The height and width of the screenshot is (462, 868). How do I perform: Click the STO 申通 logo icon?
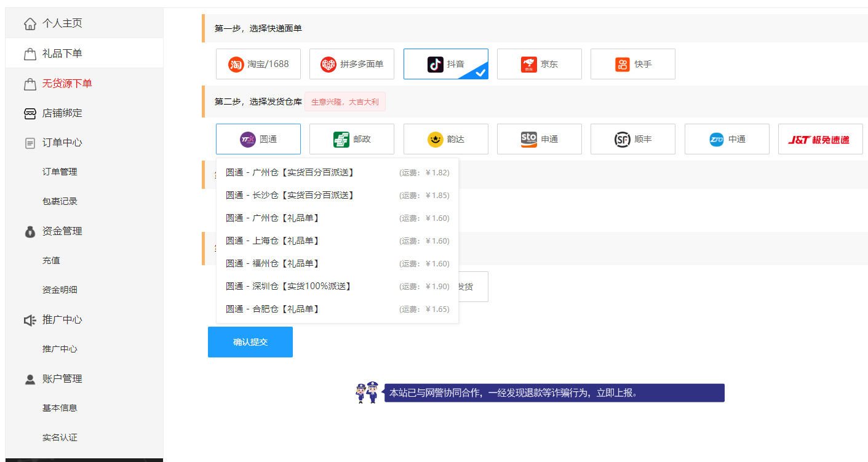(x=529, y=139)
